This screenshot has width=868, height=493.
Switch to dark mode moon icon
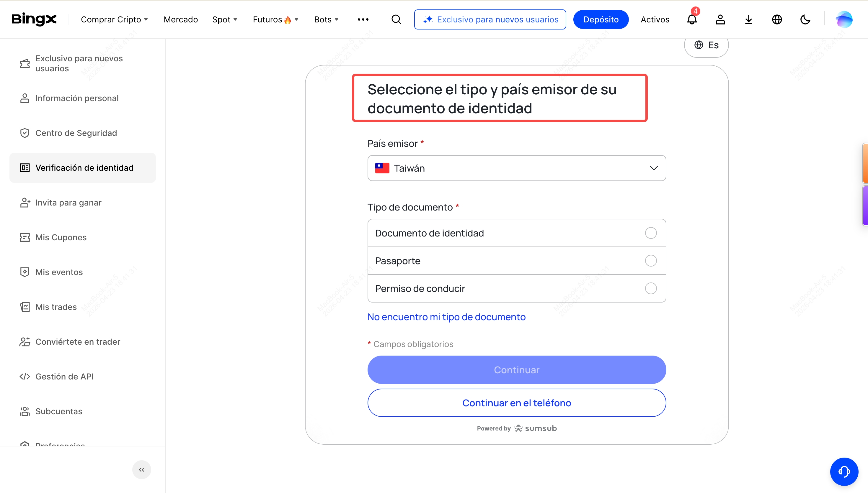(x=805, y=20)
